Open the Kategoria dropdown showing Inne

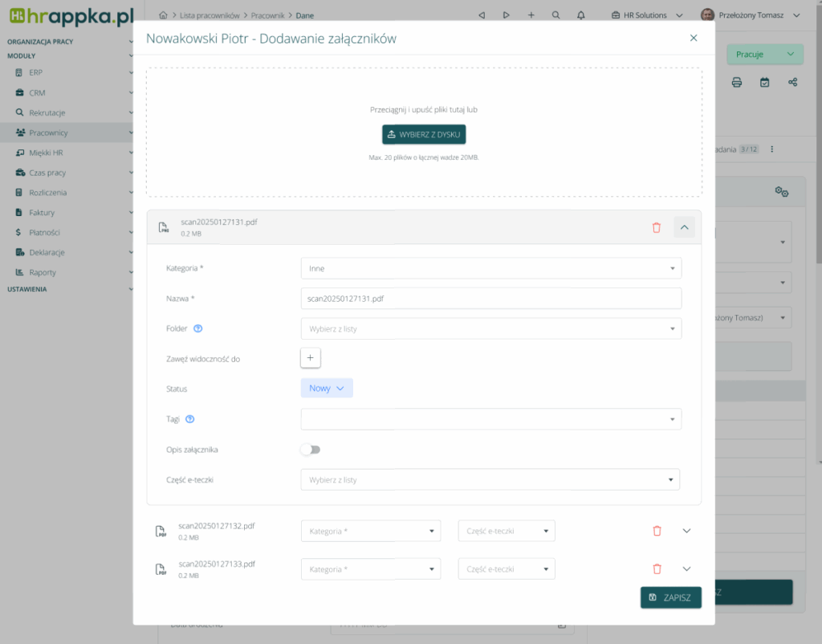[490, 268]
